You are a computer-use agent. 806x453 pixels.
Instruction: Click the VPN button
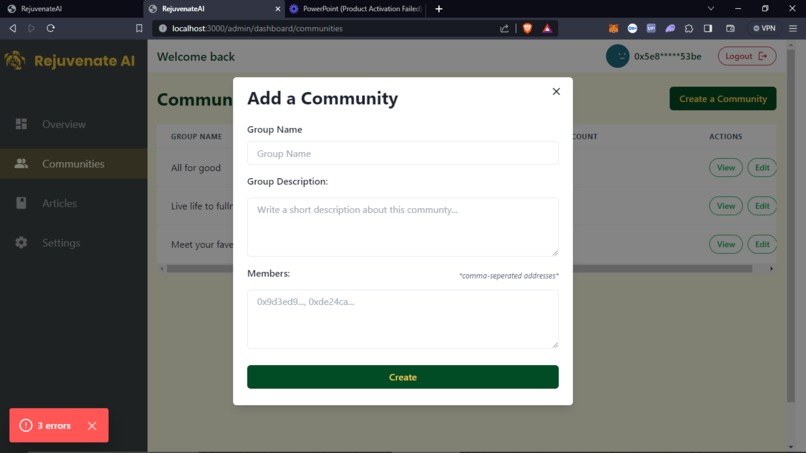pos(764,28)
